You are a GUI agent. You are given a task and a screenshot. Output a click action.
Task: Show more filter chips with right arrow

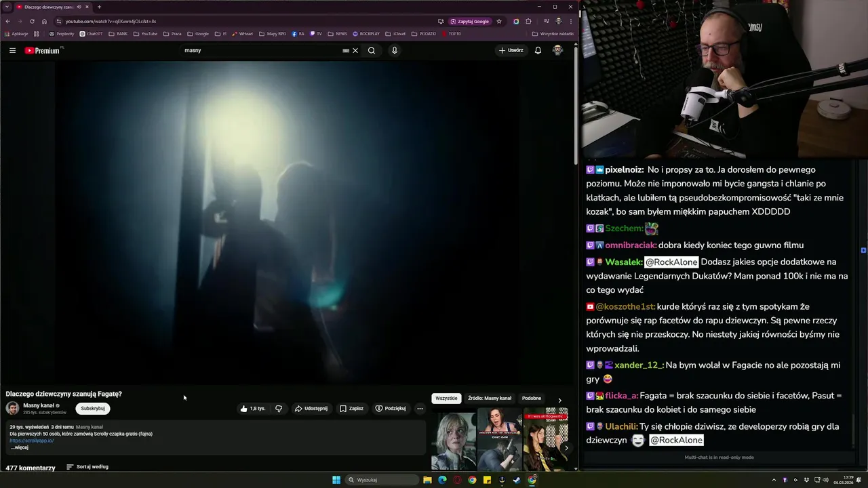pos(559,400)
